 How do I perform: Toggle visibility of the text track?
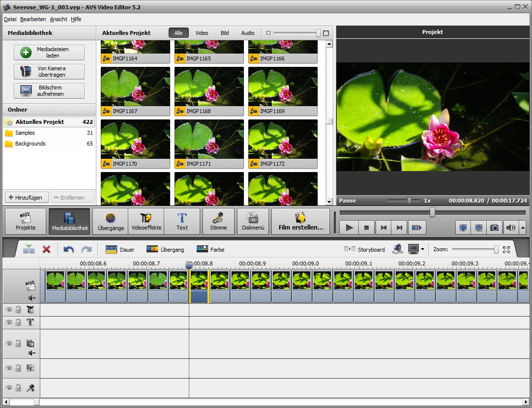pyautogui.click(x=9, y=322)
